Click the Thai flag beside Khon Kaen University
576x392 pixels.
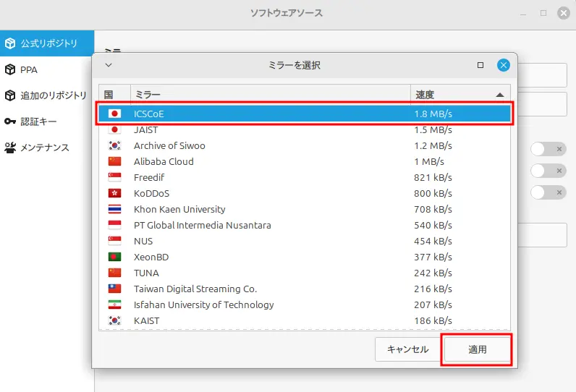click(x=114, y=209)
